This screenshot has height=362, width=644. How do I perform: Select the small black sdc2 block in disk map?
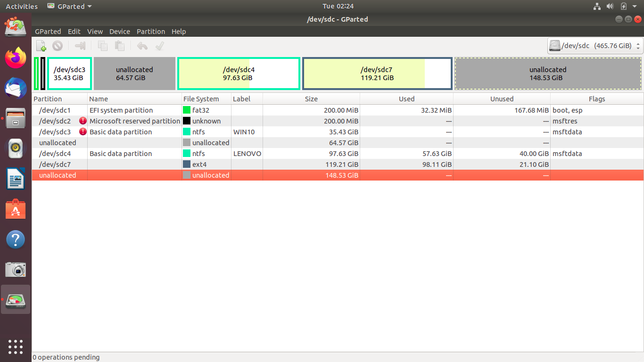pos(43,74)
